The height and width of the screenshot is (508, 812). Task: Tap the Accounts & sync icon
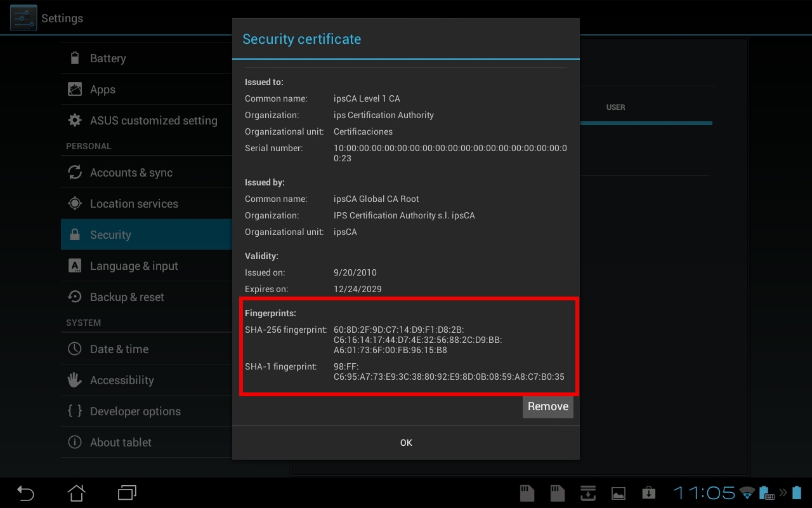(75, 172)
